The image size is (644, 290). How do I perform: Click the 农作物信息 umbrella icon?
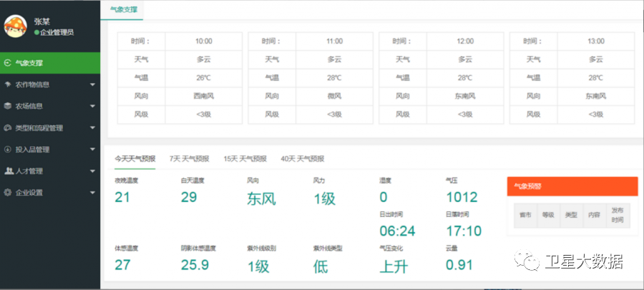7,84
